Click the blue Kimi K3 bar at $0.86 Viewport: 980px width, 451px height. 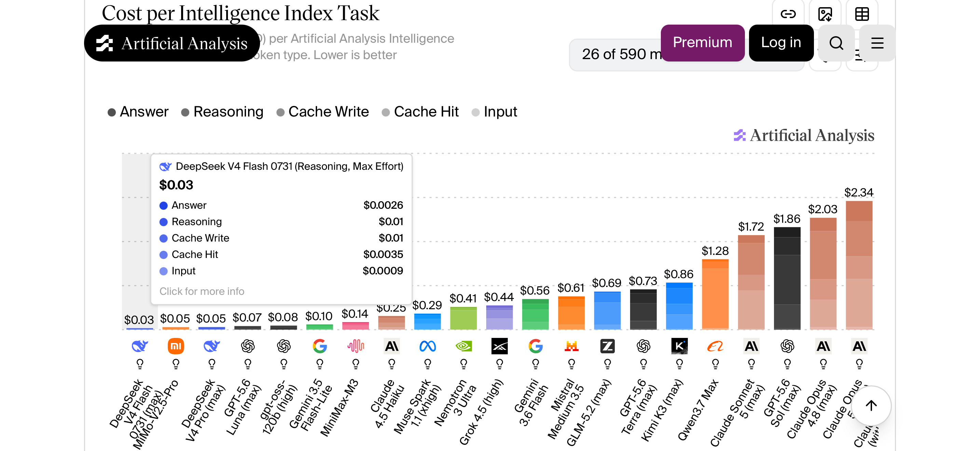coord(679,306)
